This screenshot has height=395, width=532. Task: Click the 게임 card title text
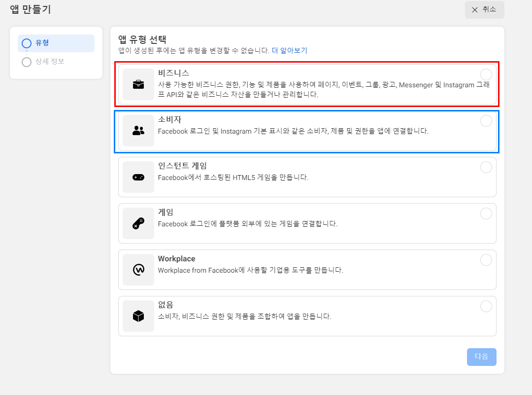click(x=166, y=212)
